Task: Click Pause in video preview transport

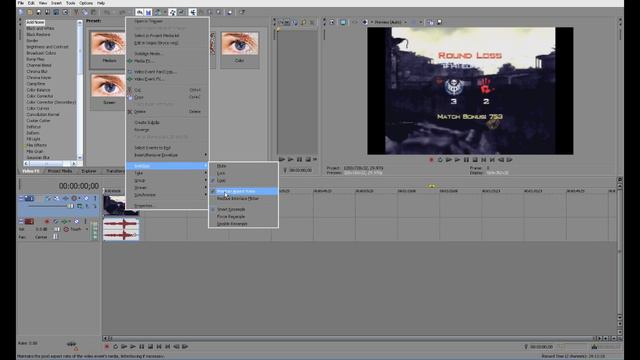Action: tap(466, 160)
